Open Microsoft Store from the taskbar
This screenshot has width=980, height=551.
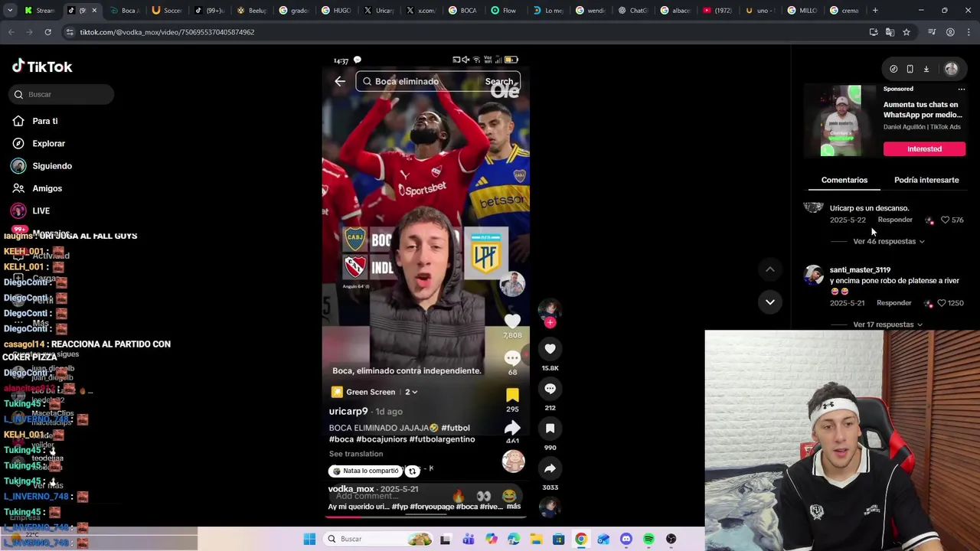point(559,539)
